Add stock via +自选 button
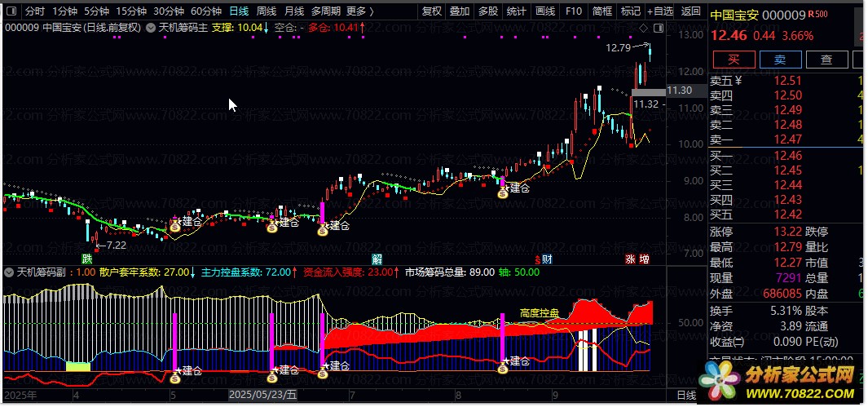 660,11
